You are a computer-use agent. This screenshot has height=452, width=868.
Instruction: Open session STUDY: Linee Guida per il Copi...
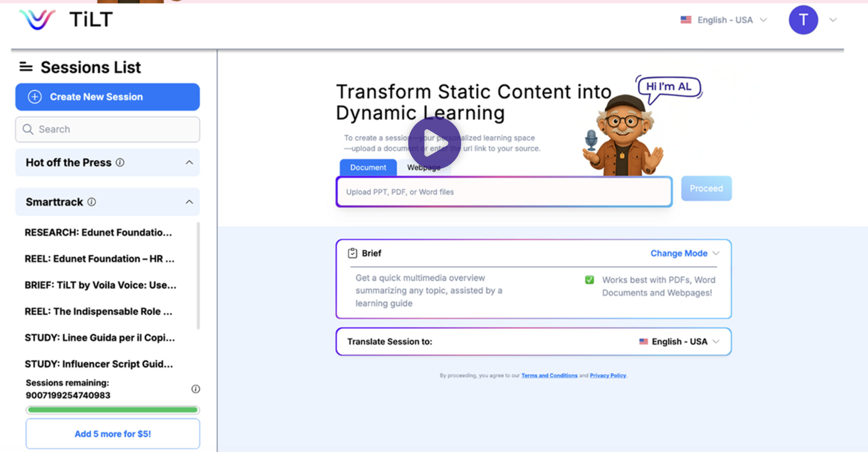(x=100, y=337)
